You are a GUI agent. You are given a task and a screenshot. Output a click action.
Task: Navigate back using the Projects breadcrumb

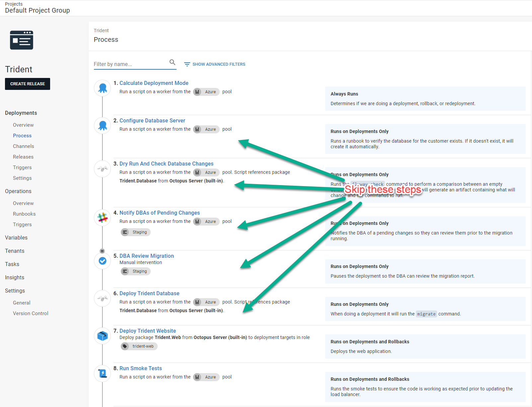coord(14,4)
